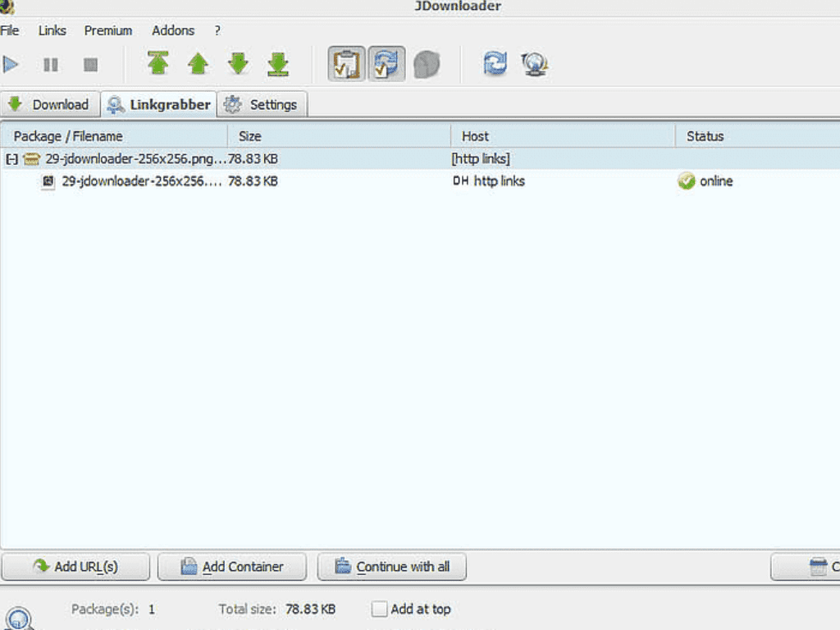Open the Premium menu
This screenshot has height=630, width=840.
(108, 30)
